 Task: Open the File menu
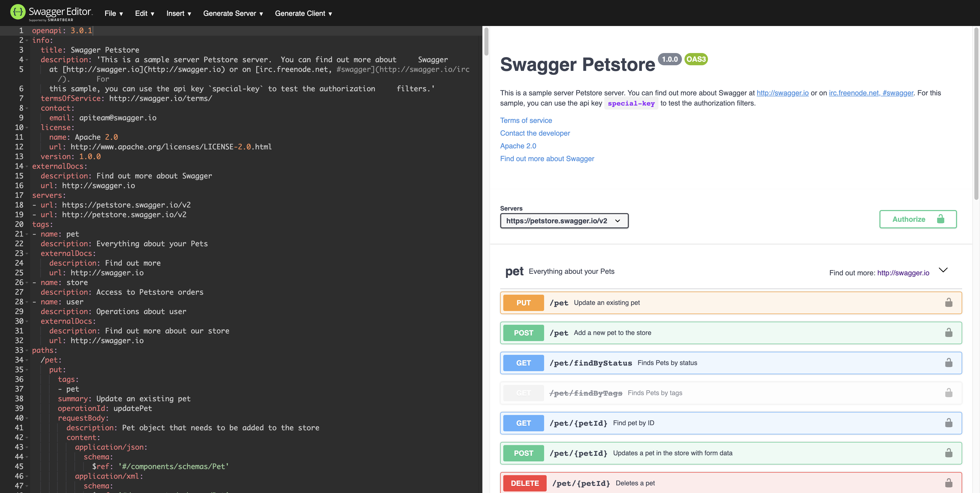pos(113,14)
